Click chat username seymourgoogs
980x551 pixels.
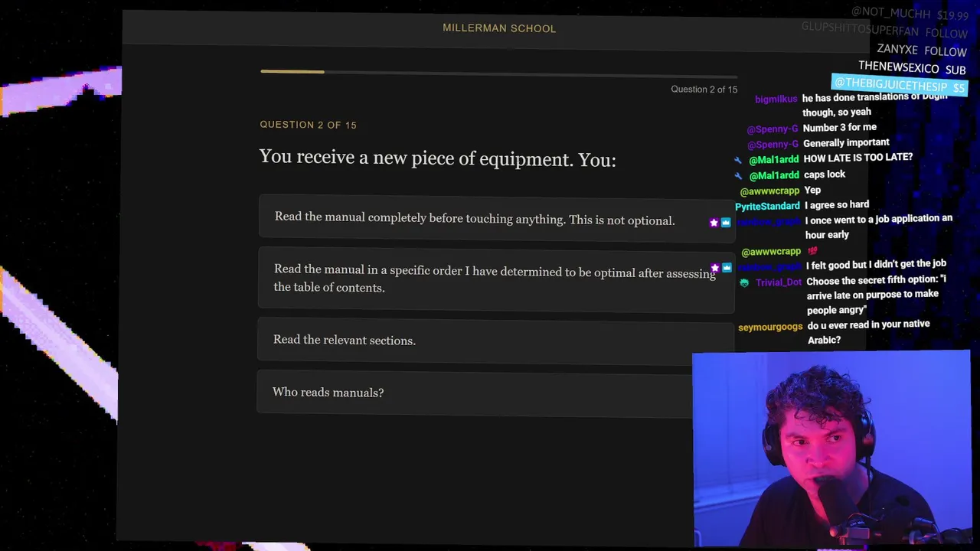[x=770, y=327]
